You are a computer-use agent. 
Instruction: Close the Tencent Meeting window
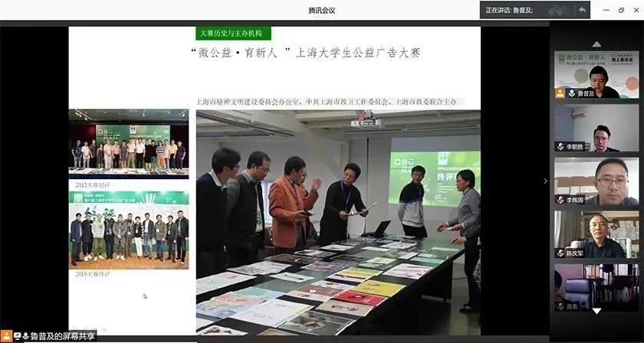click(x=636, y=10)
